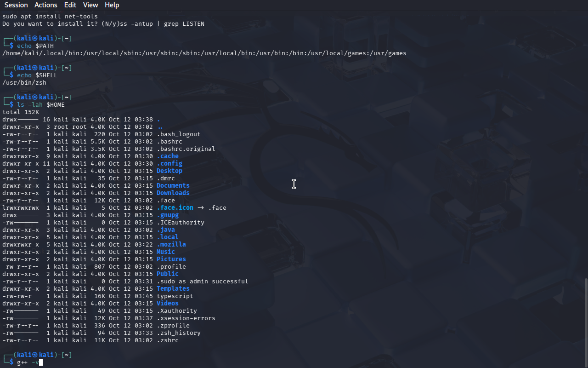This screenshot has width=588, height=368.
Task: Click the ls -lah $HOME command
Action: [x=40, y=104]
